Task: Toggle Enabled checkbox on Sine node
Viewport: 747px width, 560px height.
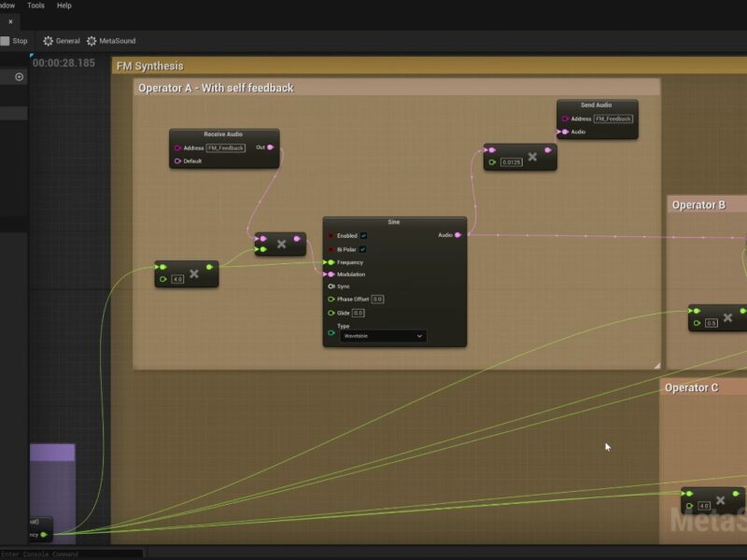Action: click(x=363, y=236)
